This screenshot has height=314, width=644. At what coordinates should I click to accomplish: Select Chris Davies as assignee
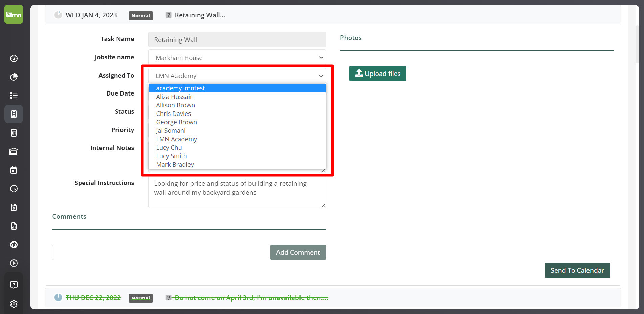(237, 113)
